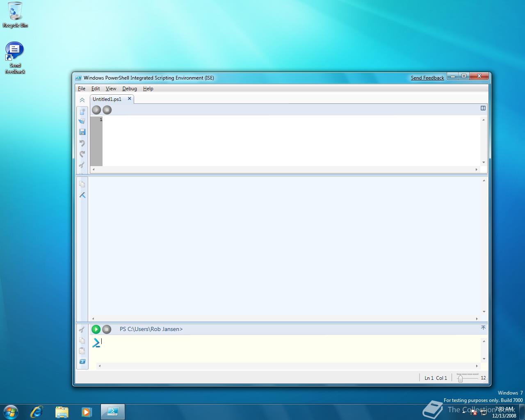Click PowerShell ISE taskbar button

point(113,412)
